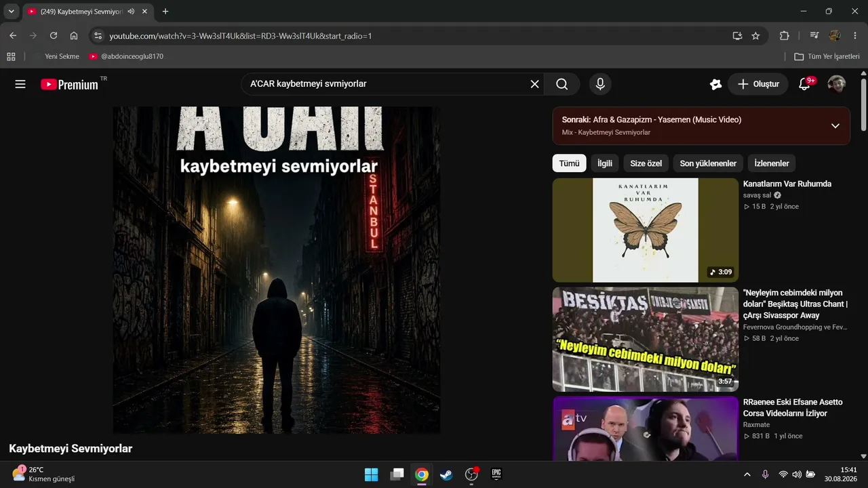868x488 pixels.
Task: Open the weather widget showing 26°C
Action: click(x=44, y=474)
